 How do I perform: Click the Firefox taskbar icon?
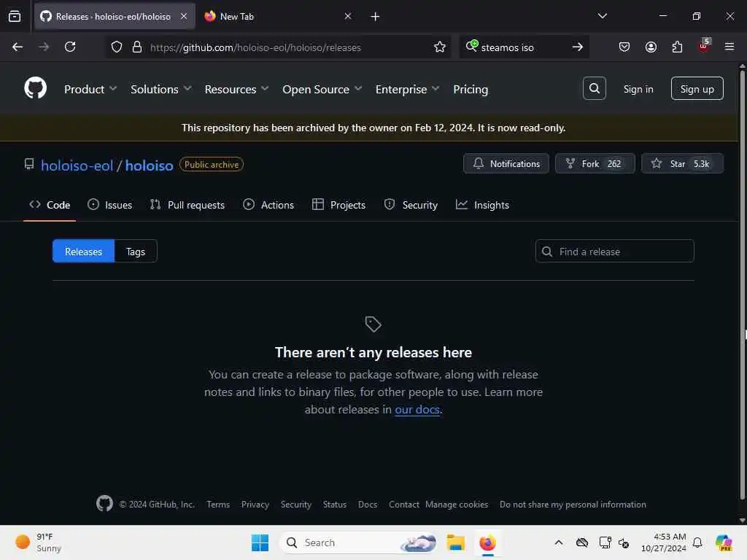click(487, 542)
